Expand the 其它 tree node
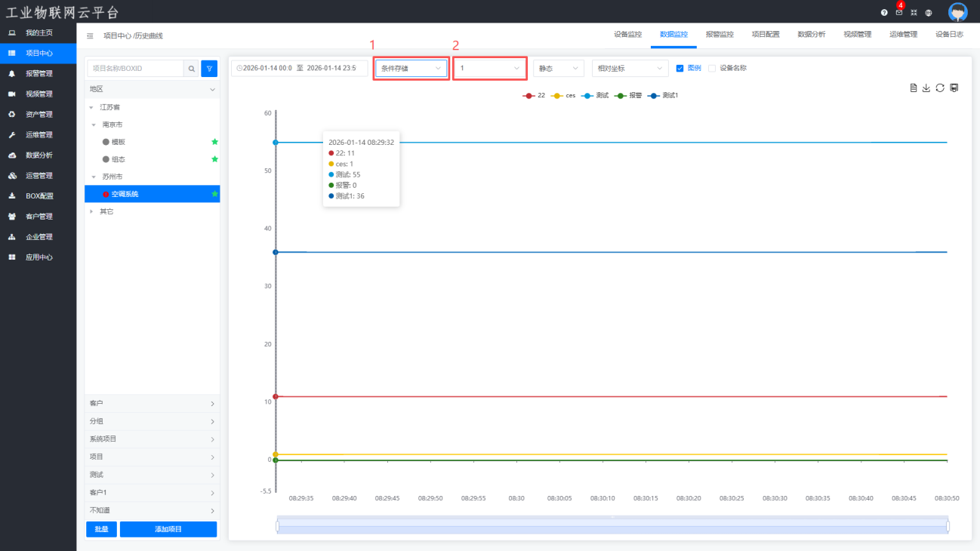 click(92, 211)
